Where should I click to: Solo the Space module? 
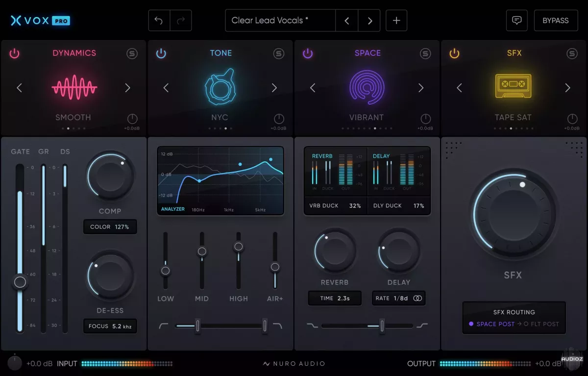point(425,53)
